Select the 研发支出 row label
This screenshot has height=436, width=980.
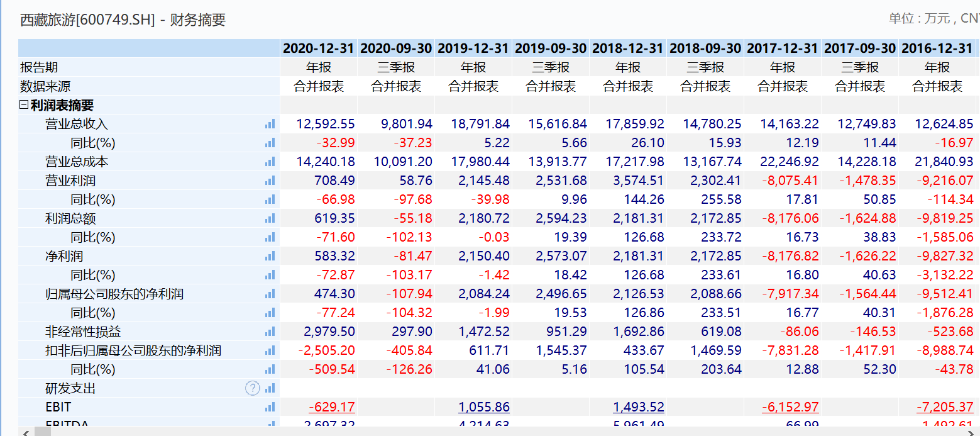[70, 388]
